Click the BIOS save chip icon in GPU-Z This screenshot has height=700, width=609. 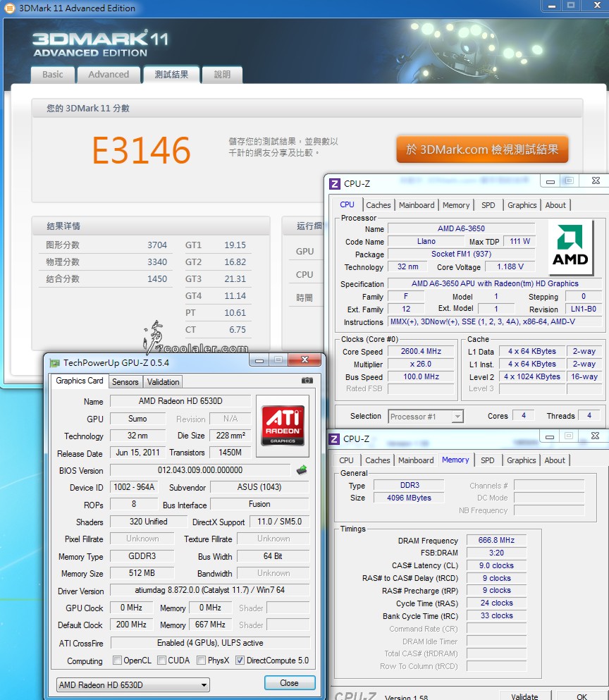pos(302,469)
